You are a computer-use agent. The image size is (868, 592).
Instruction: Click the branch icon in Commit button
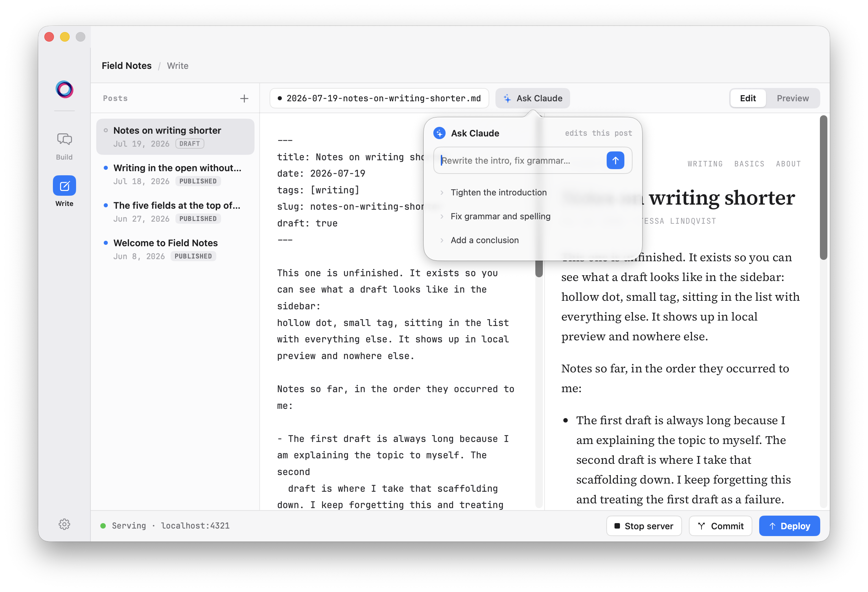pos(701,526)
